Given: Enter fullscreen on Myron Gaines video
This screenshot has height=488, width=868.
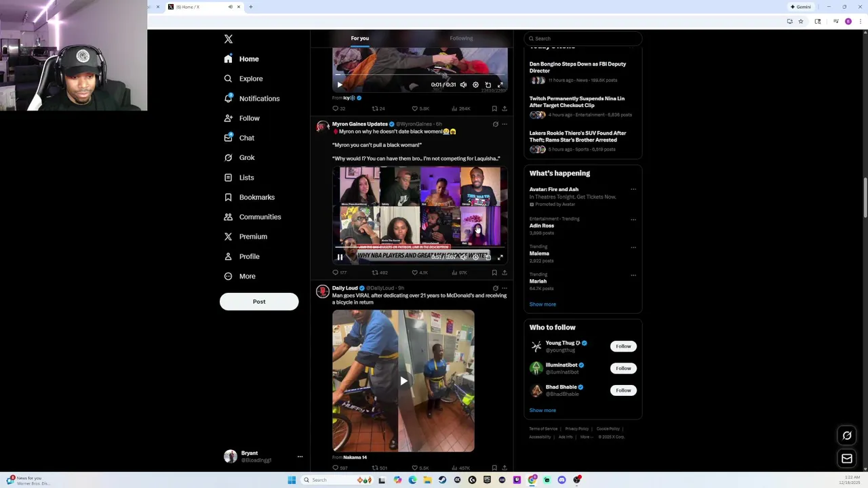Looking at the screenshot, I should click(500, 257).
